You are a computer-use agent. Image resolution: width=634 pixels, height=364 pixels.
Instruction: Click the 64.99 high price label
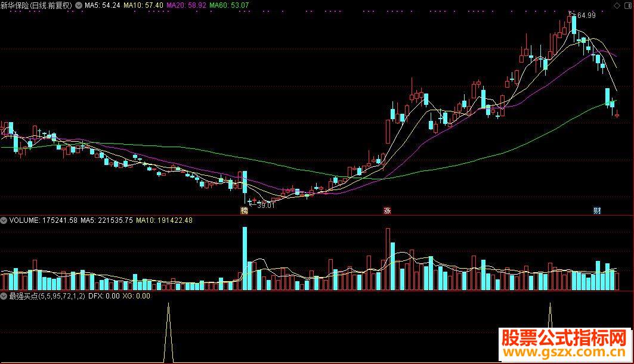586,15
